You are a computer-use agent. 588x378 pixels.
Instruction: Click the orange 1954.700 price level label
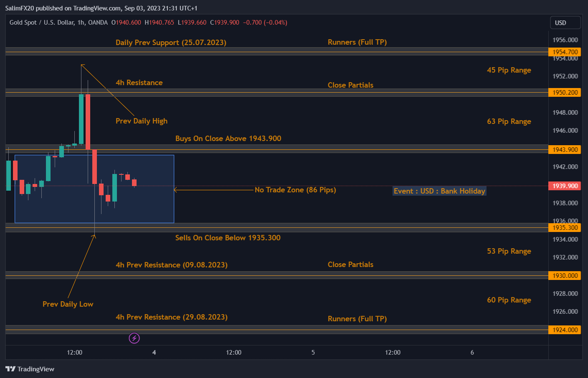point(565,52)
